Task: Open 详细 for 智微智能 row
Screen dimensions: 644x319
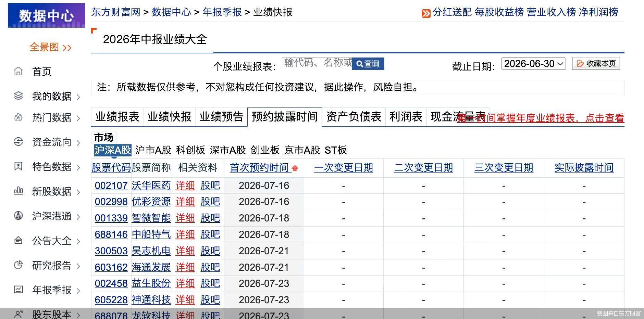Action: pyautogui.click(x=185, y=218)
